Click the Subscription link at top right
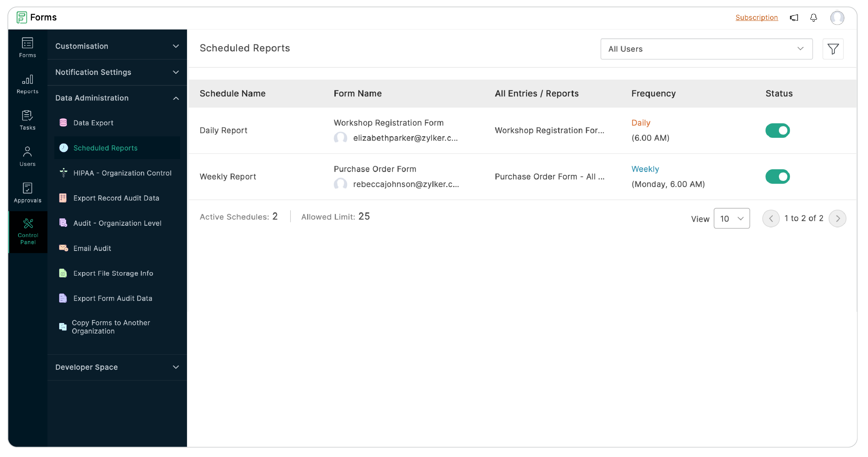Viewport: 868px width, 457px height. point(757,17)
